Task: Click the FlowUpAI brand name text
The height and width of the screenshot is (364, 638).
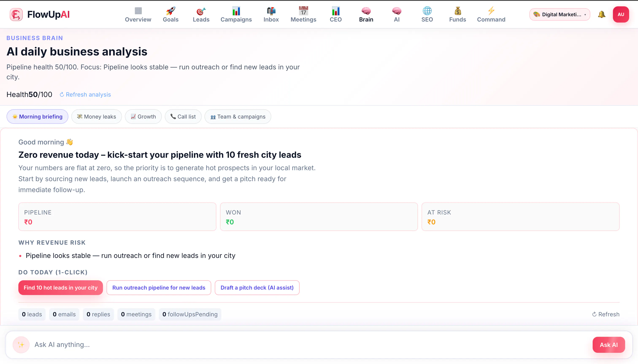Action: [x=49, y=15]
